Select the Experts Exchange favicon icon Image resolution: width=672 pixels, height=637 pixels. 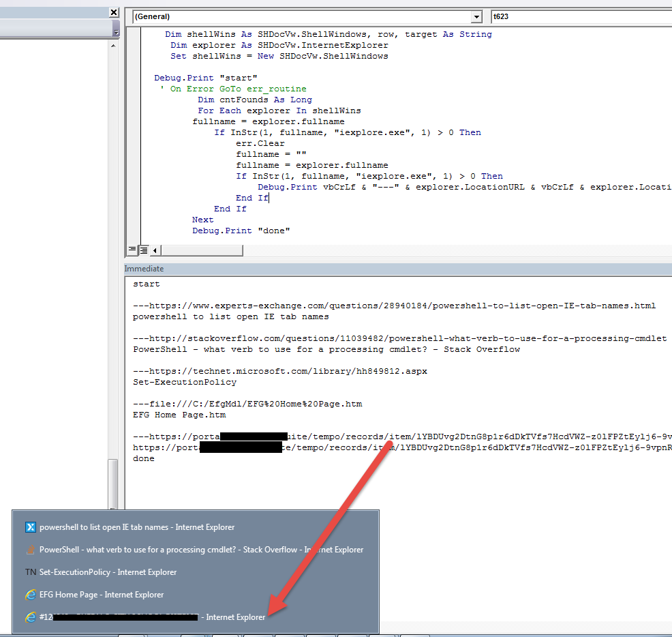tap(31, 527)
